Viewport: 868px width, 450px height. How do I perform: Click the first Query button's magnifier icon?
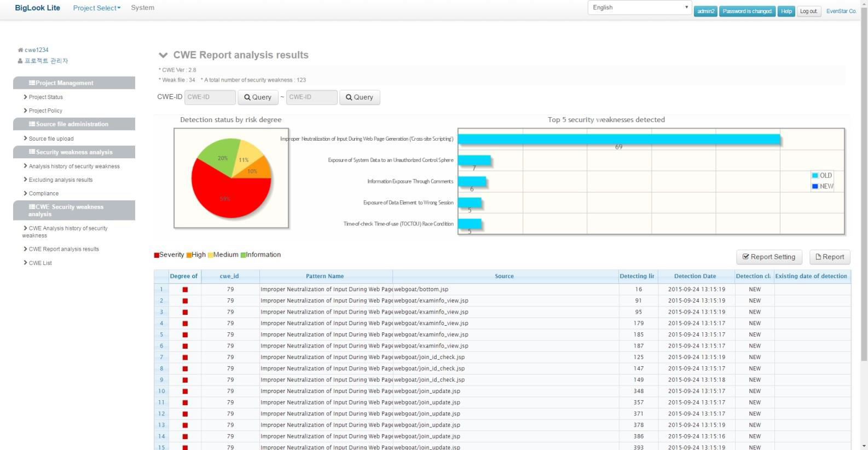(x=247, y=97)
